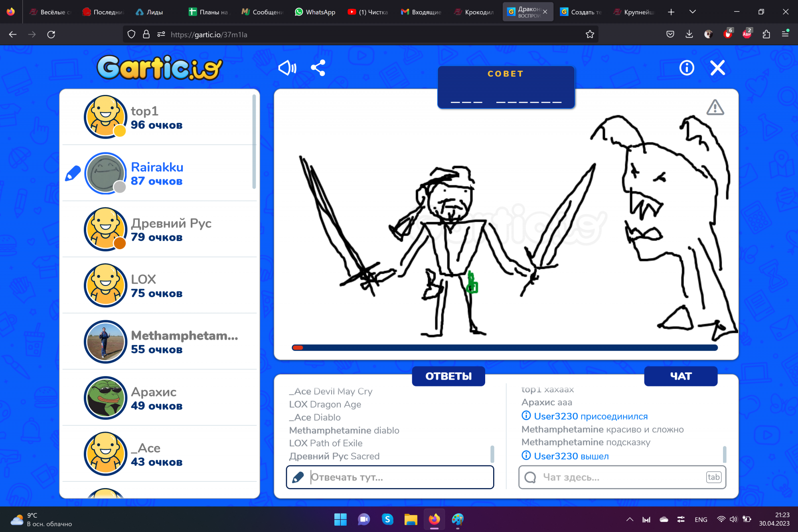Click the AdBlock Plus extension icon

pyautogui.click(x=747, y=34)
